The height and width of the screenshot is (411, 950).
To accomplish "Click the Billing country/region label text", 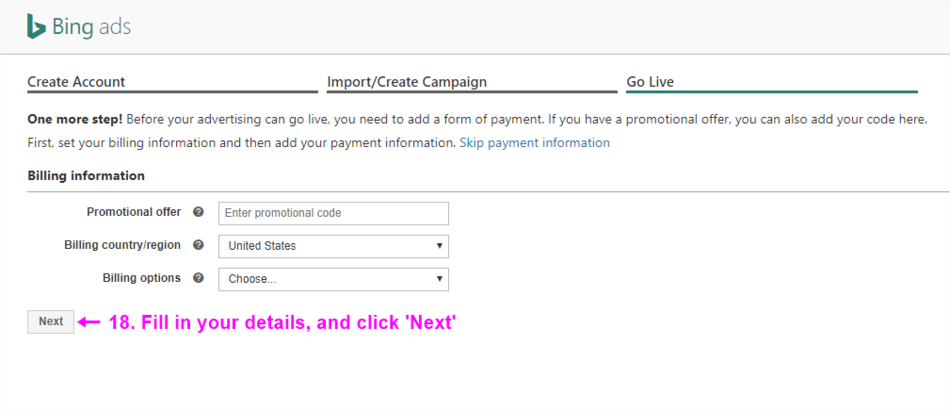I will tap(122, 245).
